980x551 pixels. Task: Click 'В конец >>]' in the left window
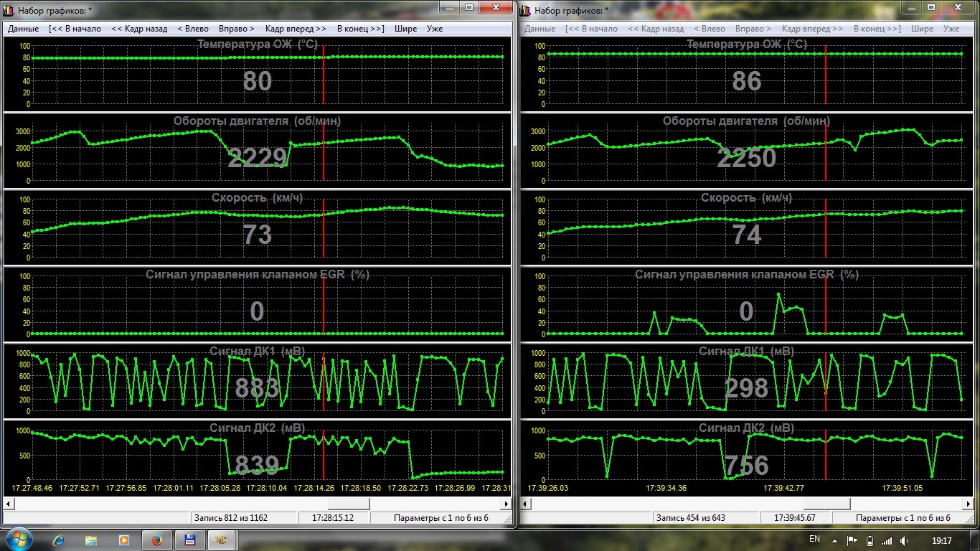pyautogui.click(x=361, y=29)
